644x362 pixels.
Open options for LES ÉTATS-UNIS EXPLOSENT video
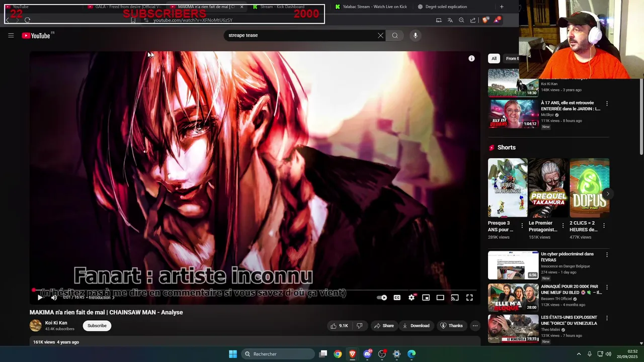607,318
